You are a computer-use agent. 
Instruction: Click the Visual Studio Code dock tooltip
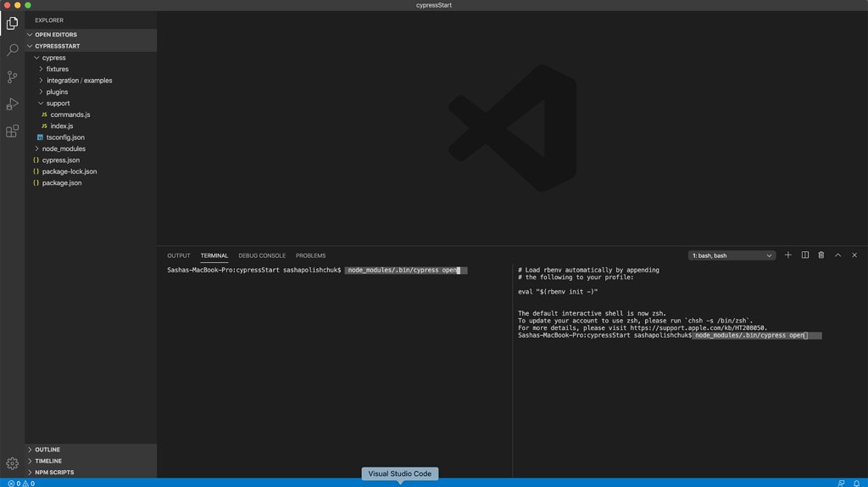click(x=400, y=473)
